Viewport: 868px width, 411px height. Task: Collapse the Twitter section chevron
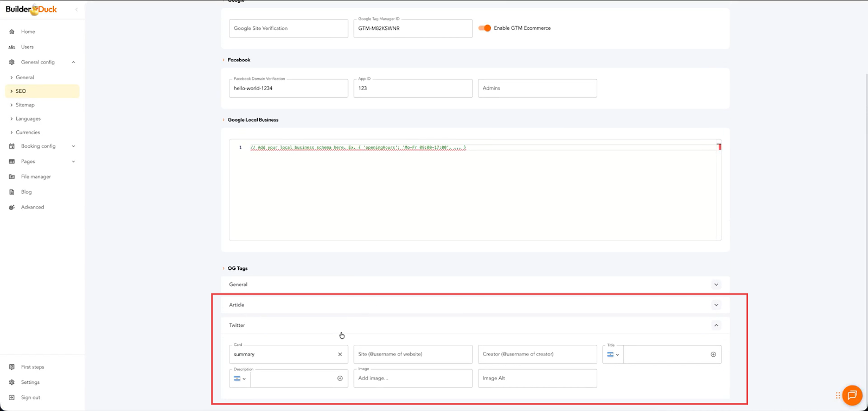716,325
